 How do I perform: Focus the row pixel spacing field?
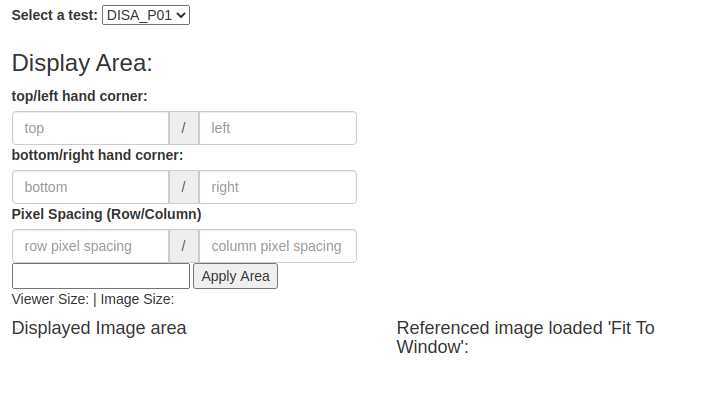pyautogui.click(x=91, y=246)
